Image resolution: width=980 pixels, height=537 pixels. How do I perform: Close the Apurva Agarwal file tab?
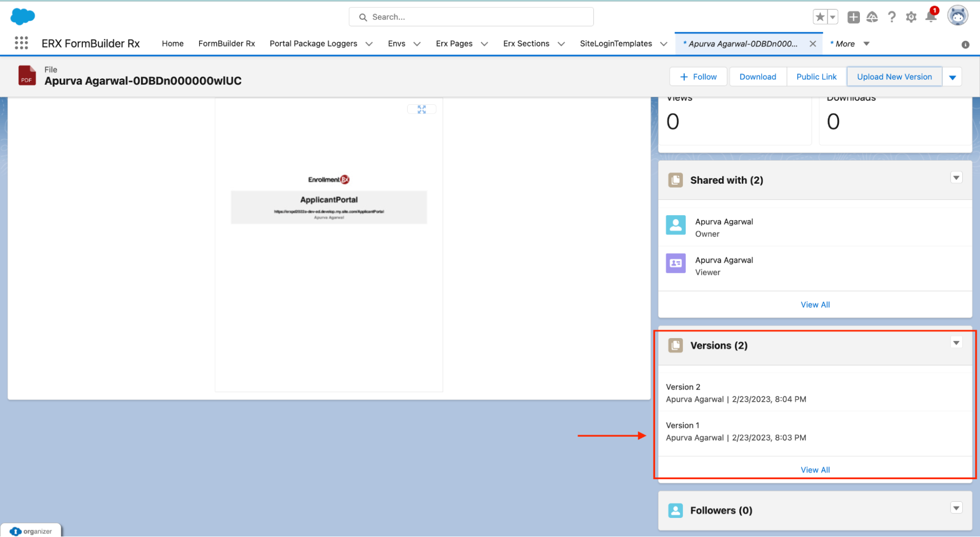[x=812, y=44]
